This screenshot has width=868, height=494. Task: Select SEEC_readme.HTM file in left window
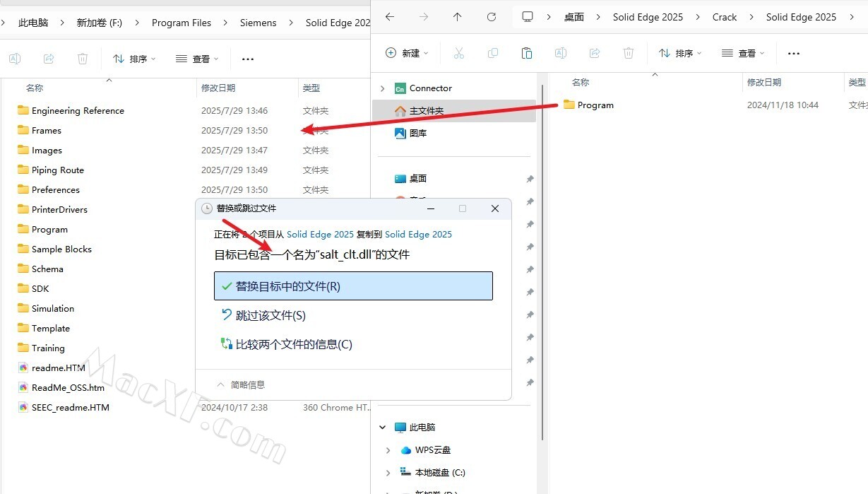(x=64, y=408)
